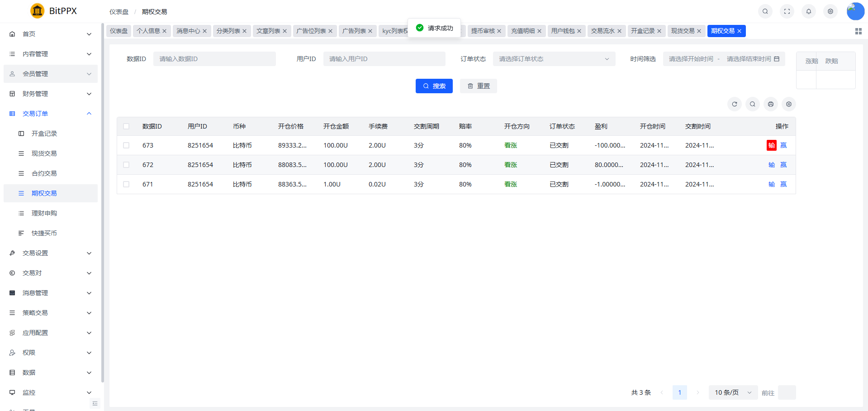Tick the checkbox for row 671
Viewport: 868px width, 411px height.
coord(126,184)
